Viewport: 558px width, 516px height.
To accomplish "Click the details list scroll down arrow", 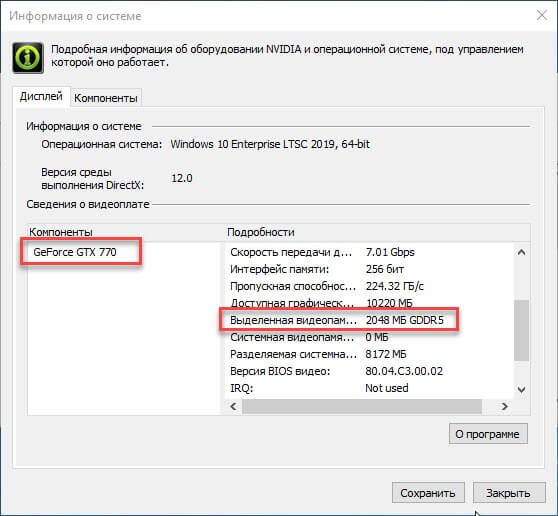I will (x=521, y=389).
